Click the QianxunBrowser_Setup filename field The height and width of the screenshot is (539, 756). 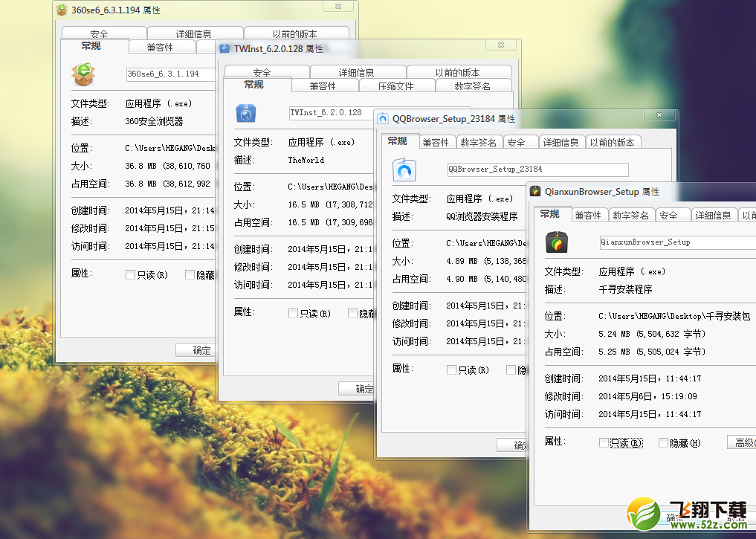pyautogui.click(x=677, y=242)
